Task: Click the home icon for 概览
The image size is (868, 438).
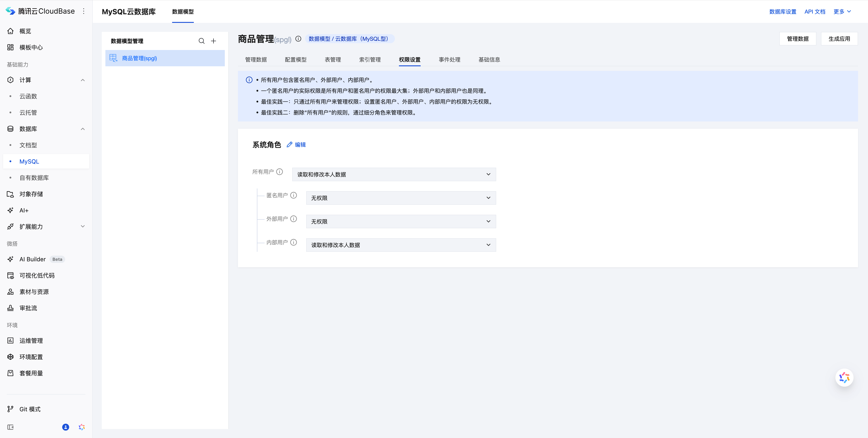Action: [10, 31]
